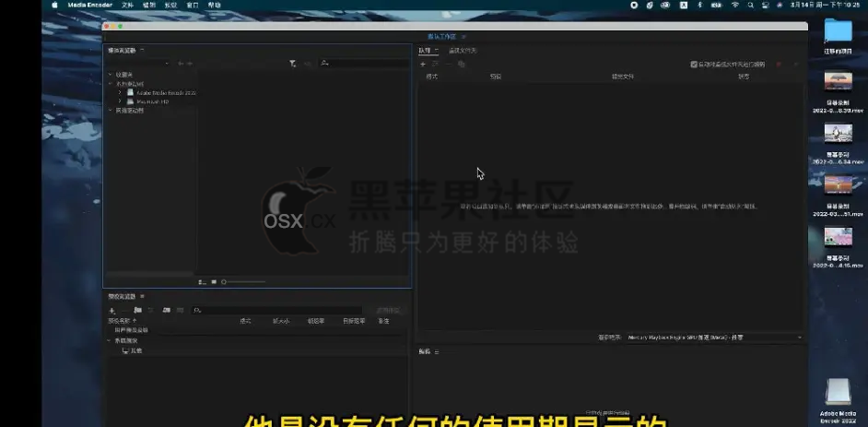Click the export presets icon
Screen dimensions: 868x427
(x=180, y=310)
